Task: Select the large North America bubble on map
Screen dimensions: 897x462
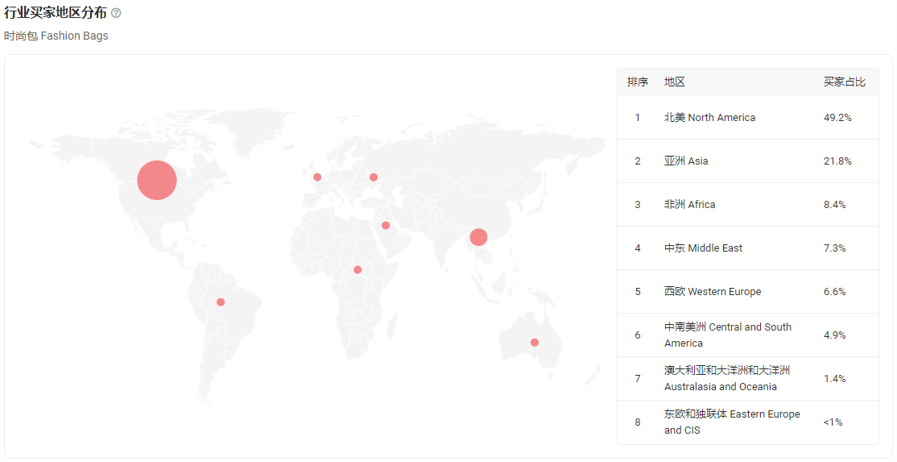Action: [x=157, y=180]
